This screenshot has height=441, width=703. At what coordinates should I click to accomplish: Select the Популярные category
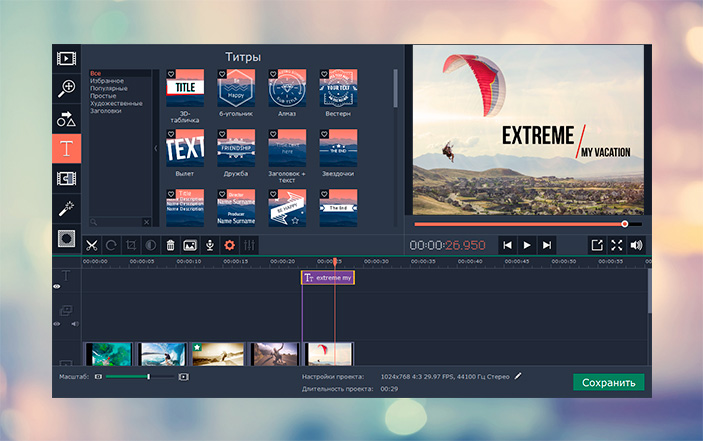(x=109, y=88)
